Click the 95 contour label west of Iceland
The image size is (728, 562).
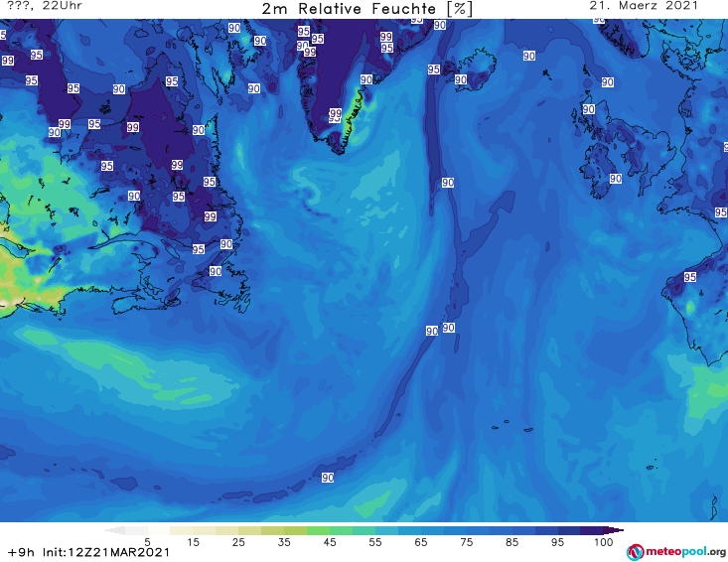434,70
